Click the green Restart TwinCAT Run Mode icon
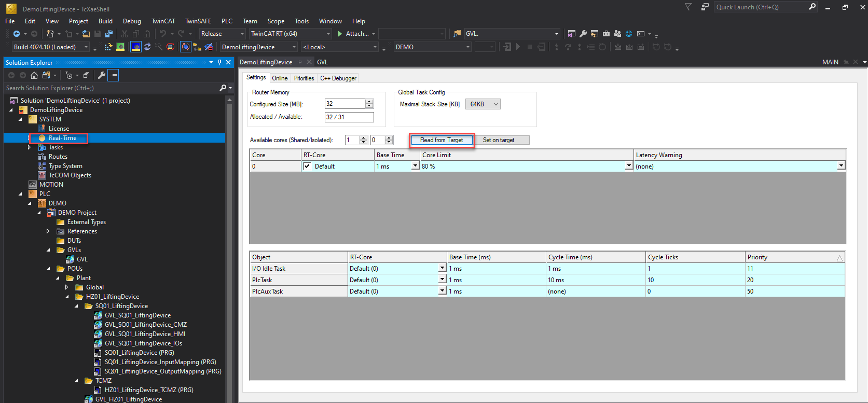Viewport: 868px width, 403px height. click(x=120, y=47)
